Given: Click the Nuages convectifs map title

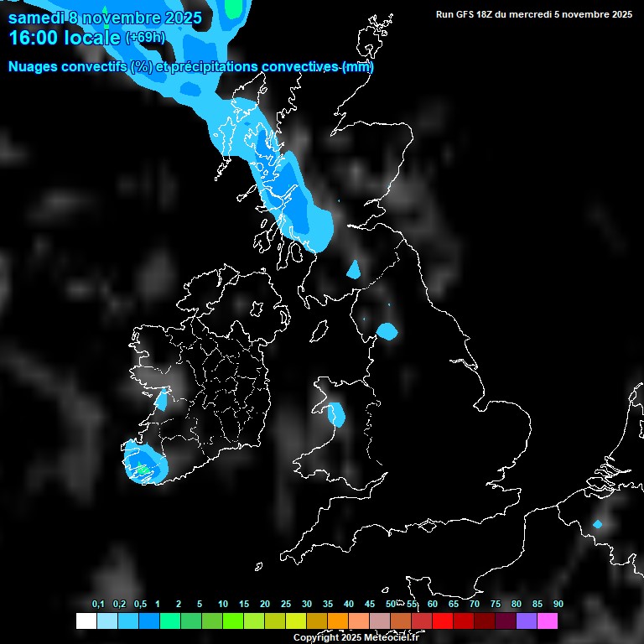Looking at the screenshot, I should point(190,67).
